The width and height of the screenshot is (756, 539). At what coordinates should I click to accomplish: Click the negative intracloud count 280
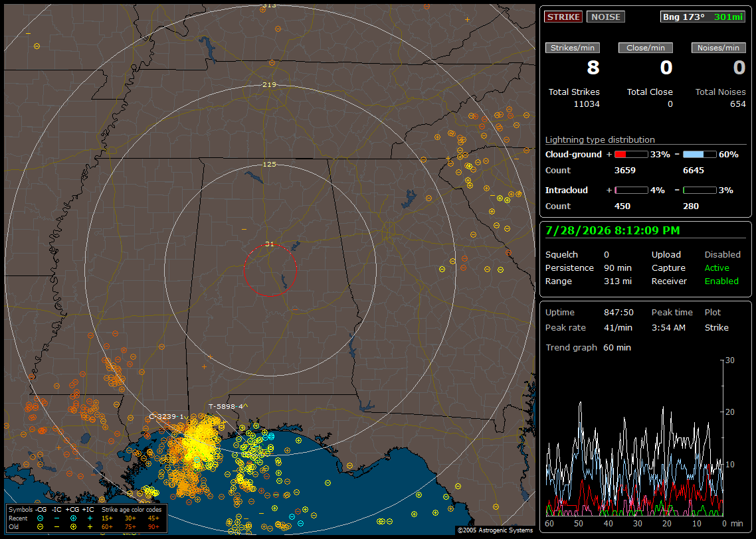[x=690, y=206]
